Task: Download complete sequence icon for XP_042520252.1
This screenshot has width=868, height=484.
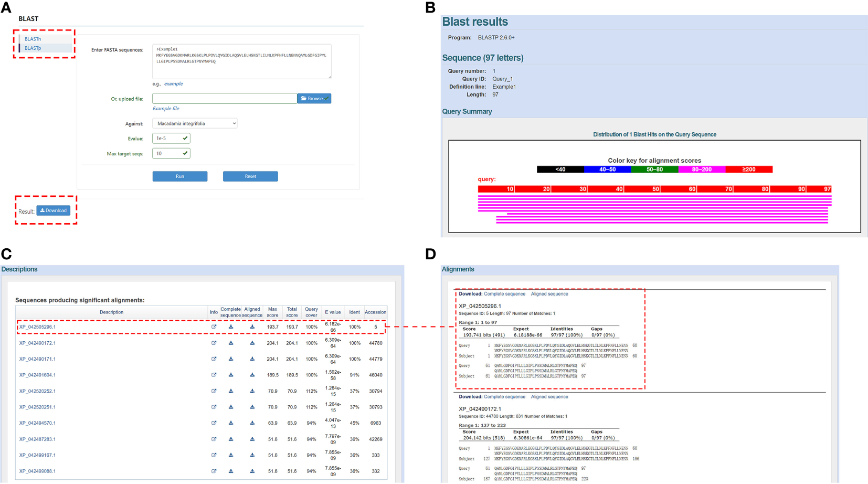Action: coord(231,391)
